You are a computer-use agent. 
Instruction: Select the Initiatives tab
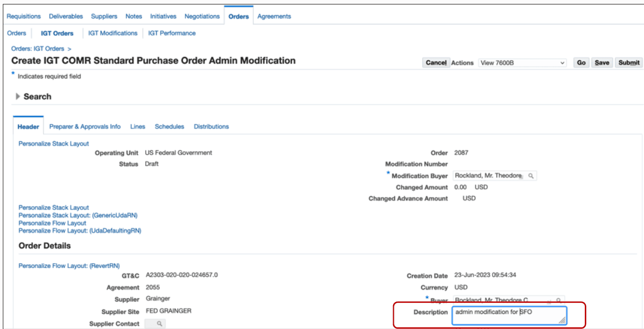(x=163, y=16)
